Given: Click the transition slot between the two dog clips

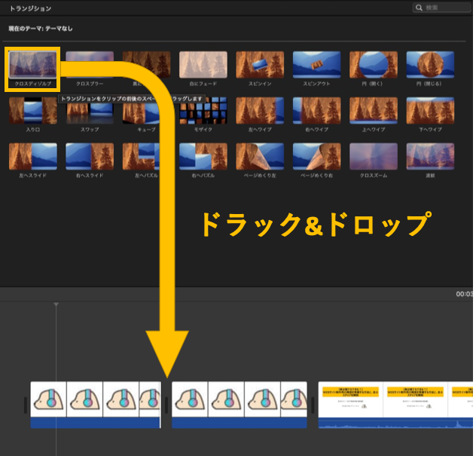Looking at the screenshot, I should (x=166, y=405).
